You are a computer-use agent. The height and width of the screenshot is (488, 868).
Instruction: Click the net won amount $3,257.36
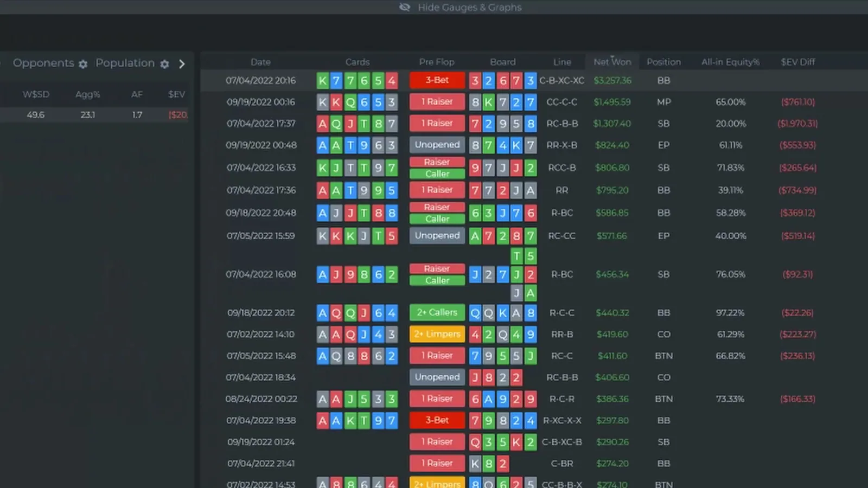[612, 81]
